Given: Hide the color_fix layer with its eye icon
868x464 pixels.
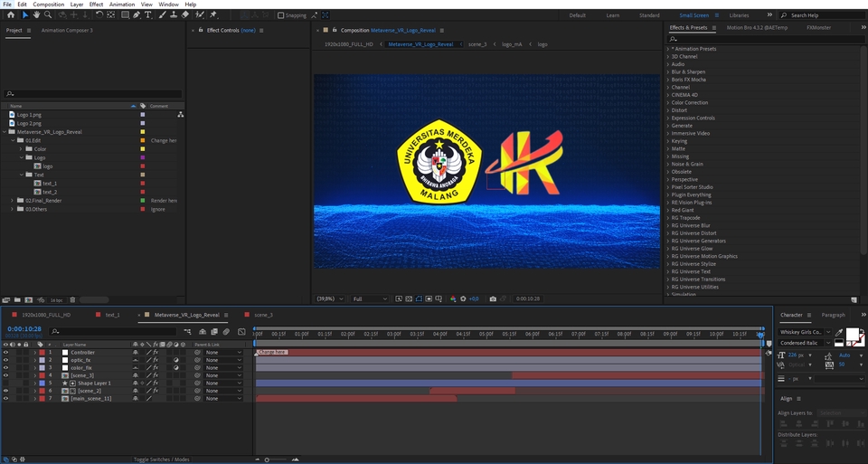Looking at the screenshot, I should point(6,367).
